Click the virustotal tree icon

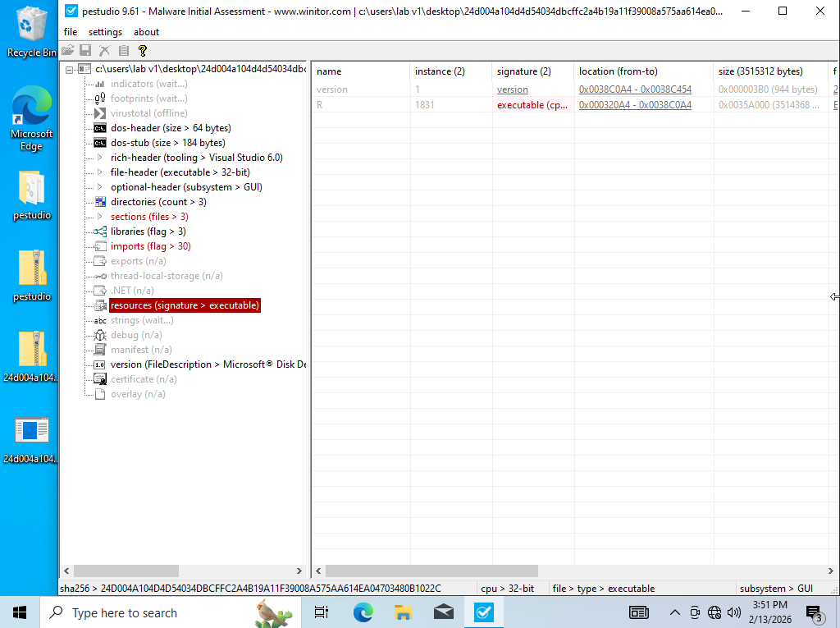(x=100, y=113)
